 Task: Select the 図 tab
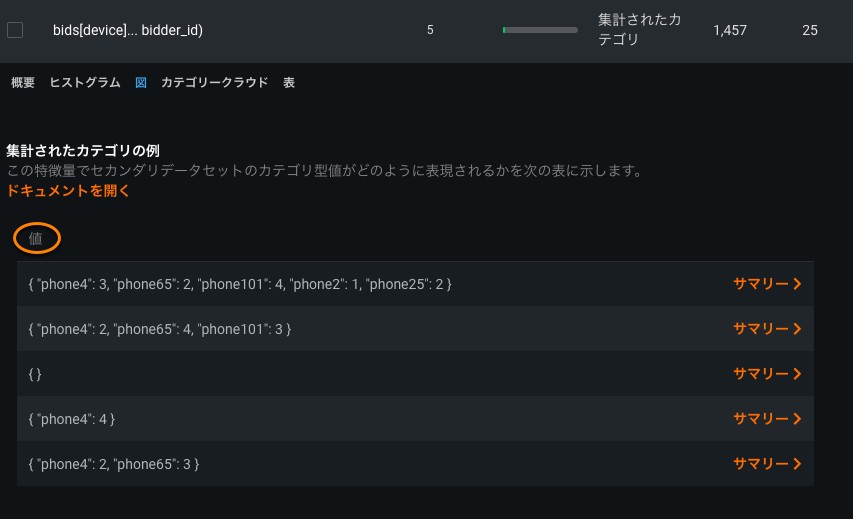(x=141, y=83)
